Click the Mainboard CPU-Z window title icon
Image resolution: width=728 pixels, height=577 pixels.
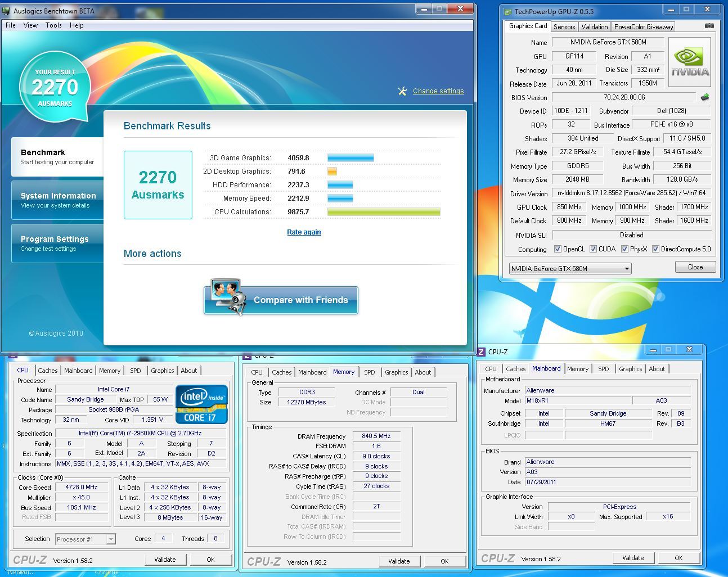(x=481, y=352)
